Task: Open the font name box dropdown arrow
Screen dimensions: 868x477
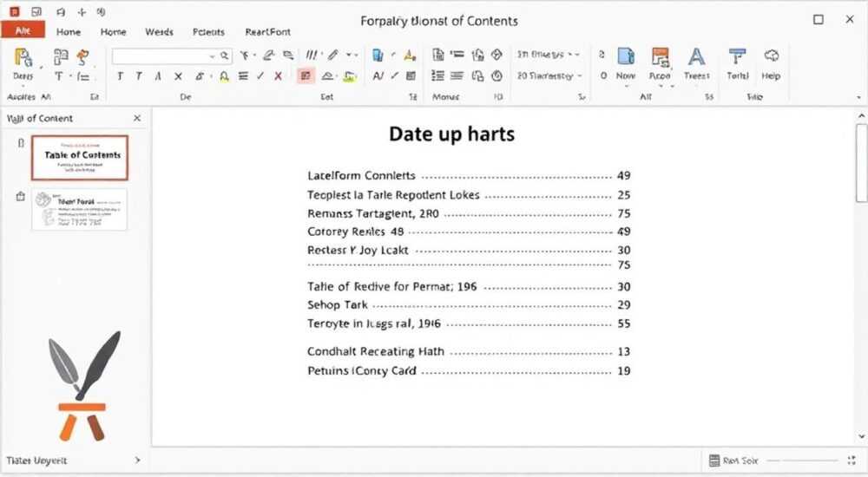Action: [212, 56]
